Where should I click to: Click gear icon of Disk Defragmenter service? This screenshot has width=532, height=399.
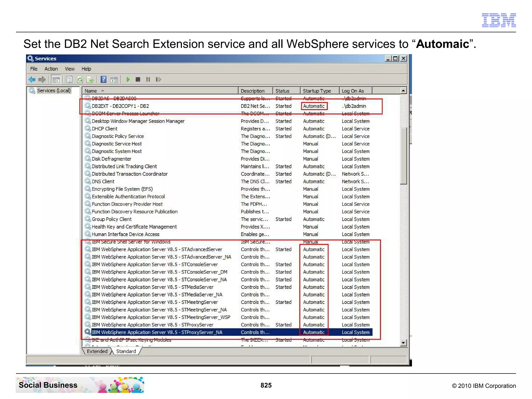[x=88, y=158]
